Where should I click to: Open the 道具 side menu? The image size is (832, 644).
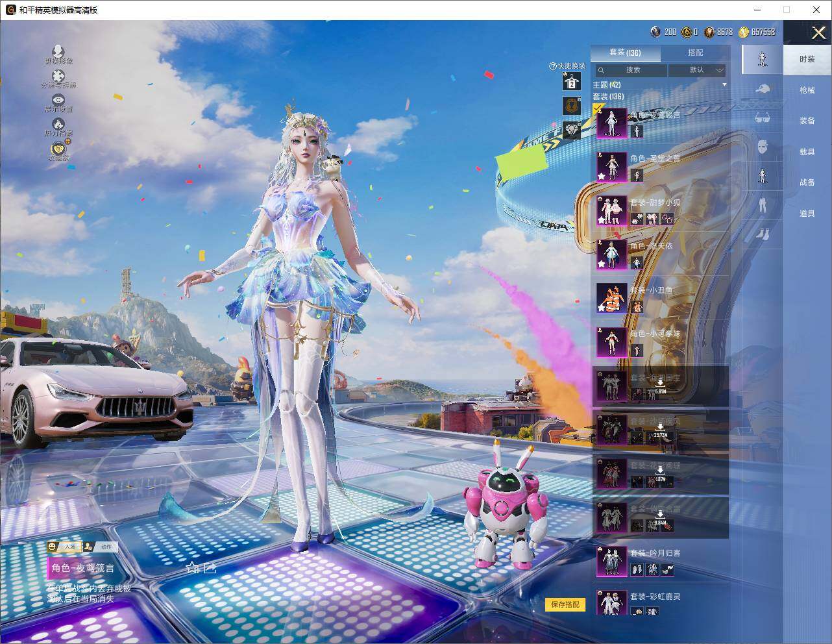tap(807, 214)
